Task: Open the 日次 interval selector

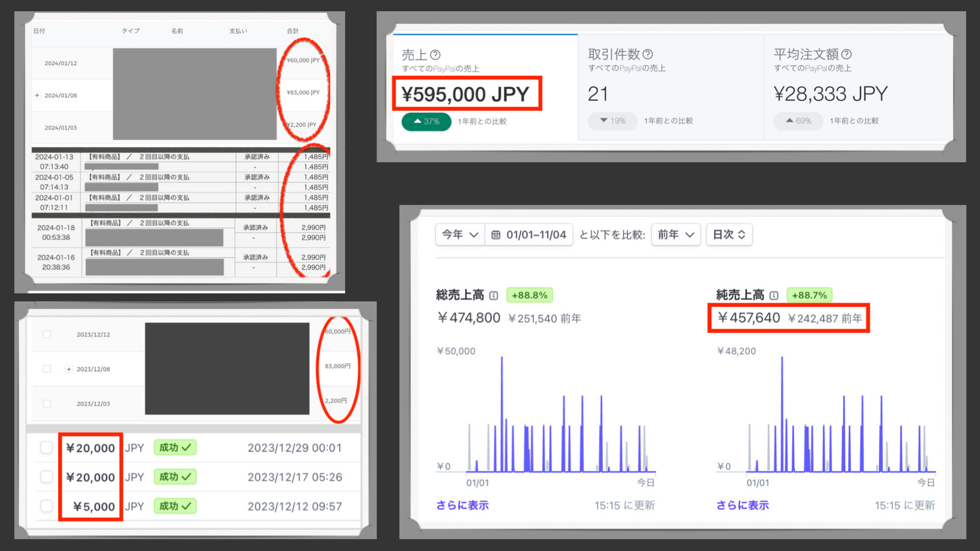Action: click(x=728, y=235)
